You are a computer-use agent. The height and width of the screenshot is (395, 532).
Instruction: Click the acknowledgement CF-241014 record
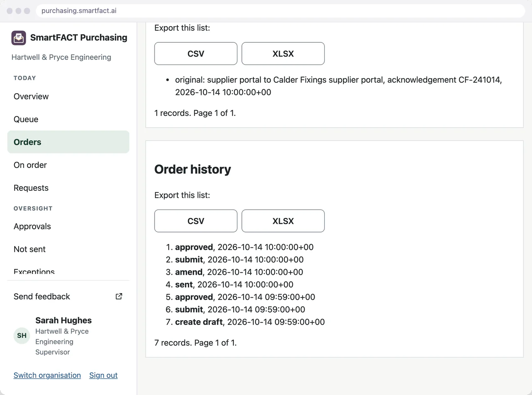click(x=338, y=86)
